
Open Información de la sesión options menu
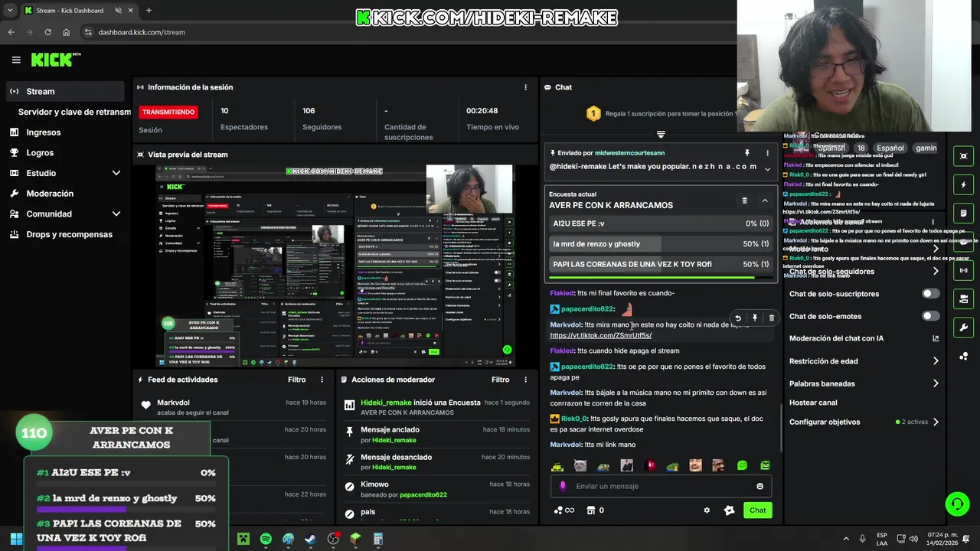pos(525,87)
